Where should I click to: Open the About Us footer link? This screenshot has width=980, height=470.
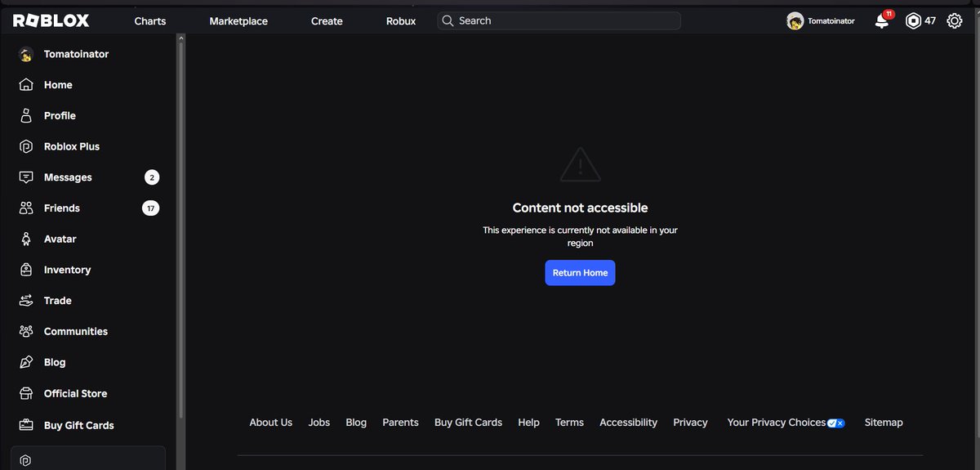coord(270,423)
